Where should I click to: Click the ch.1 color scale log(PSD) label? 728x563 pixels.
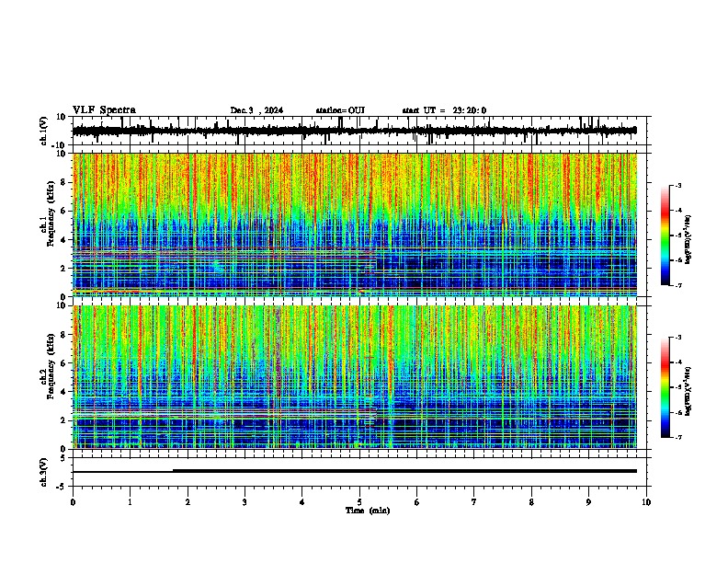click(x=688, y=240)
